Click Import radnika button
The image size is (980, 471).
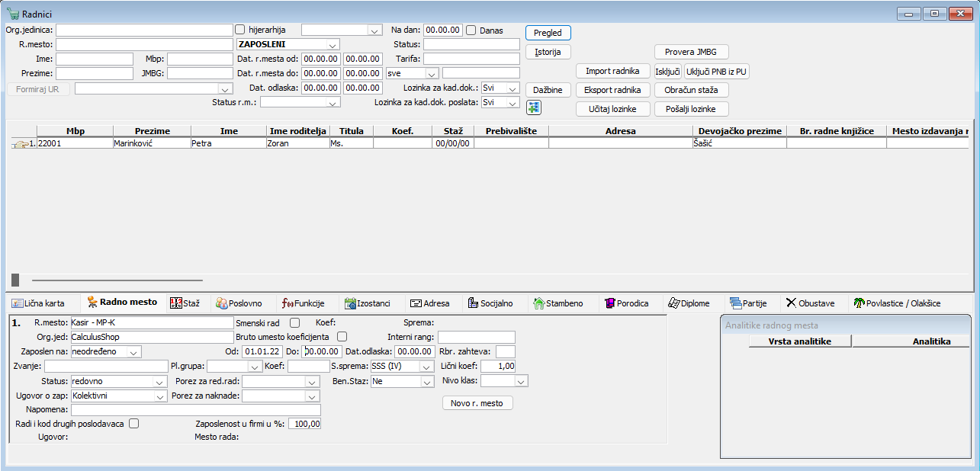[613, 71]
